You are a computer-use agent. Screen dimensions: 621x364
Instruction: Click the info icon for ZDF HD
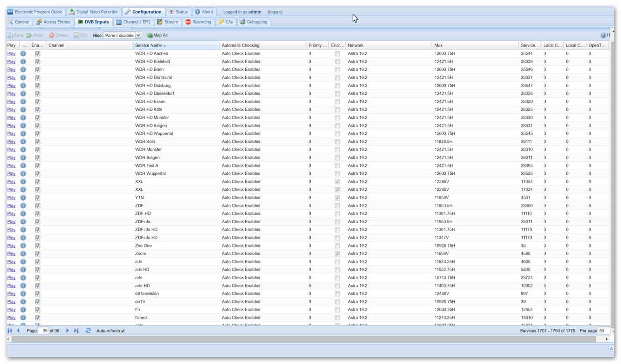(23, 214)
